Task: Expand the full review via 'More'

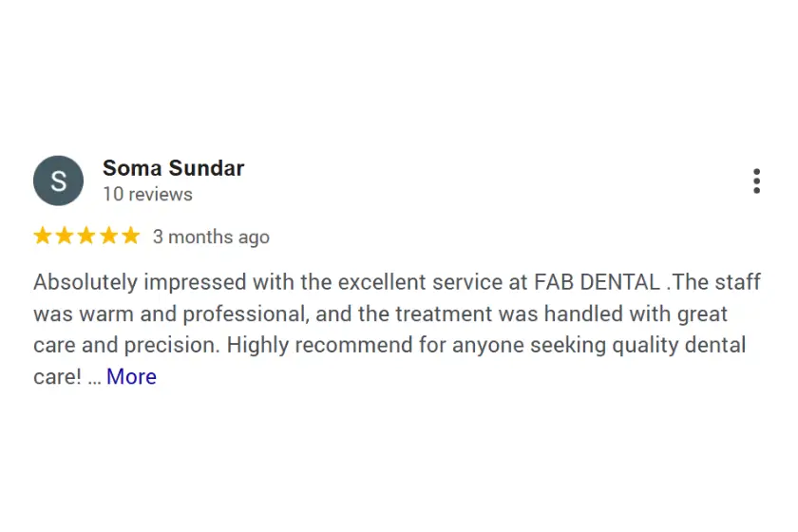Action: pyautogui.click(x=131, y=377)
